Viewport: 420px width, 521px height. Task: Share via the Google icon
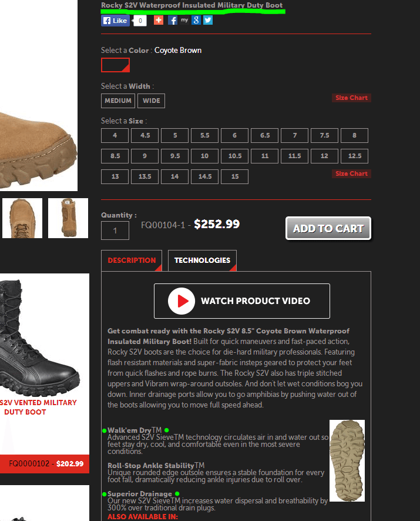(196, 20)
